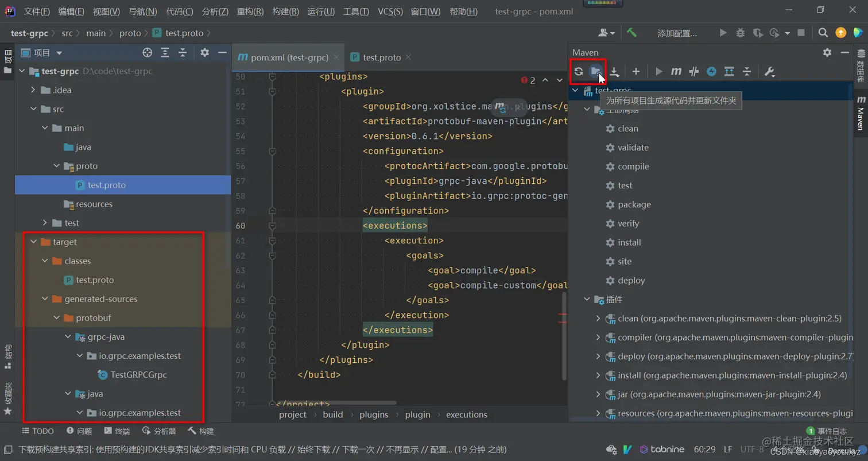Viewport: 868px width, 461px height.
Task: Generate sources and update folders in Maven
Action: [596, 72]
